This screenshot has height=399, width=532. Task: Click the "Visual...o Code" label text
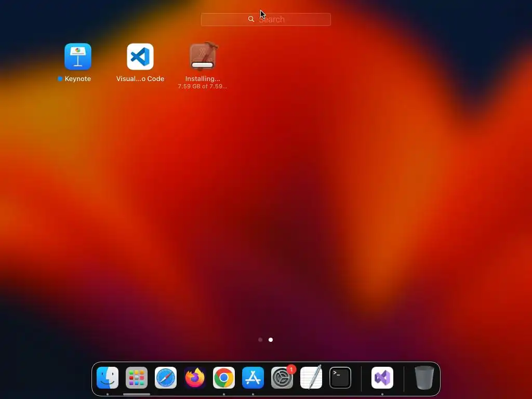tap(140, 79)
